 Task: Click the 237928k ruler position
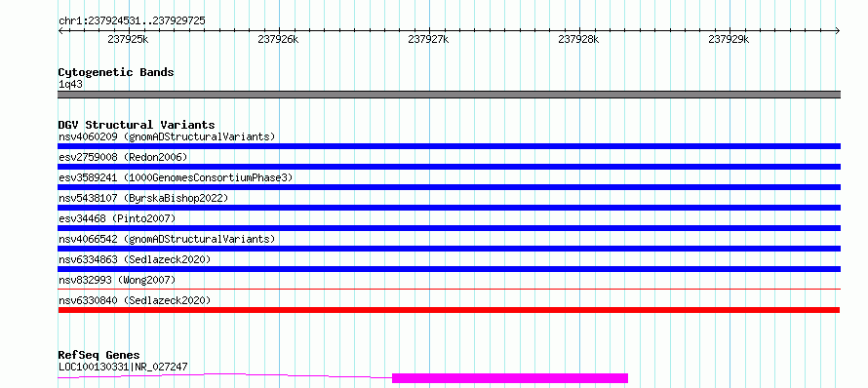pos(578,39)
